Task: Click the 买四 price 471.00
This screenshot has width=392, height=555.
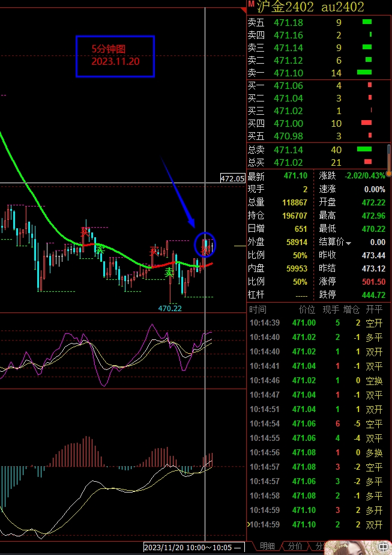Action: tap(288, 124)
